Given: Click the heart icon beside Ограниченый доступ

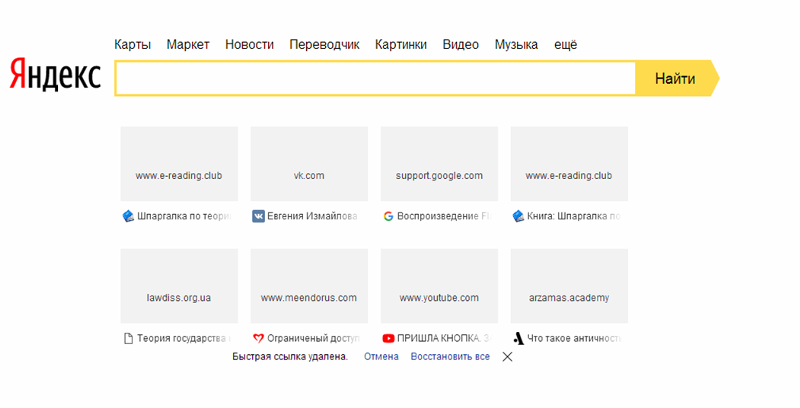Looking at the screenshot, I should click(259, 339).
